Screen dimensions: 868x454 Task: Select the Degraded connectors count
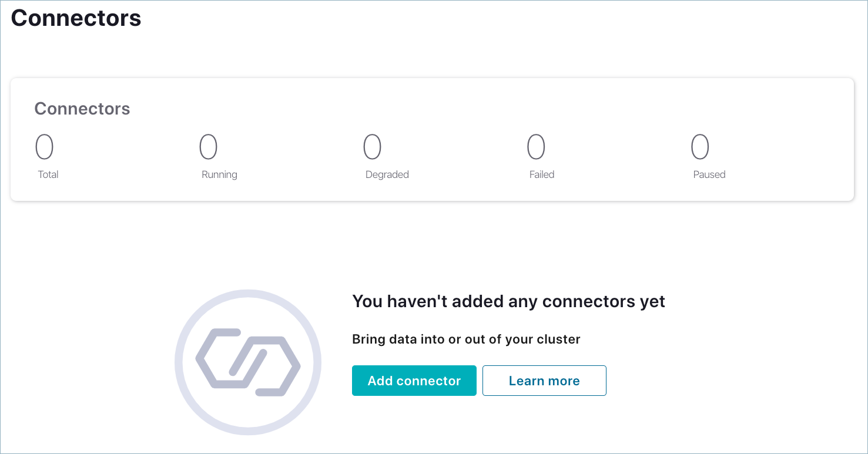(x=373, y=147)
